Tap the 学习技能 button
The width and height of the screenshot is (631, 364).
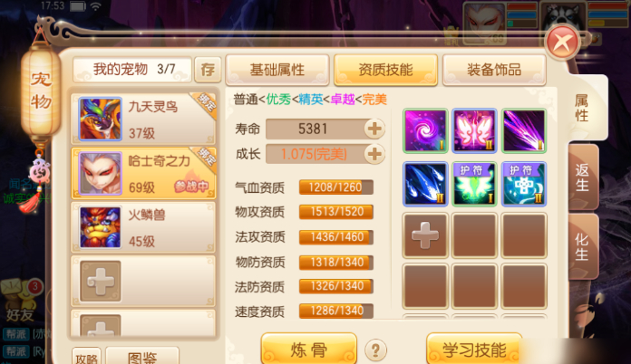point(474,349)
